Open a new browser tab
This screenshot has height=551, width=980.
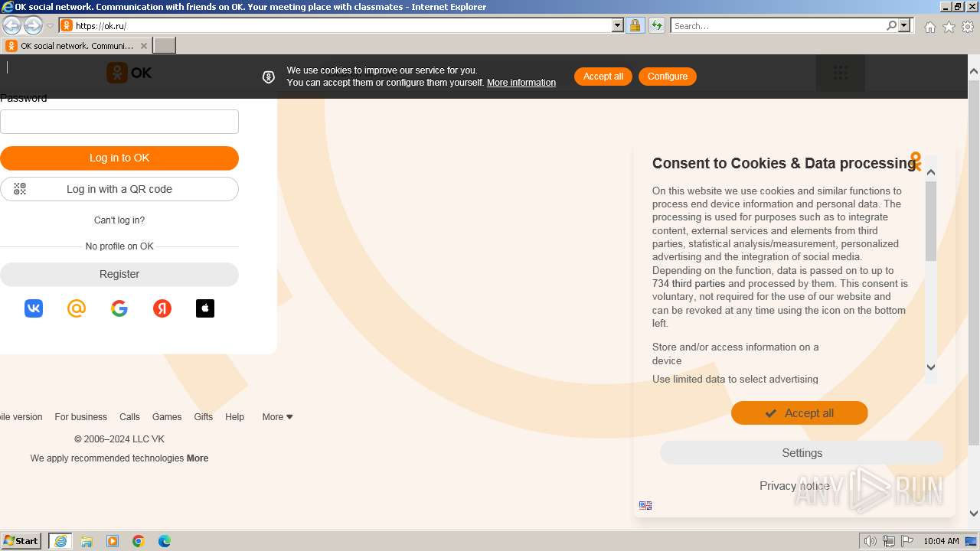click(x=165, y=46)
